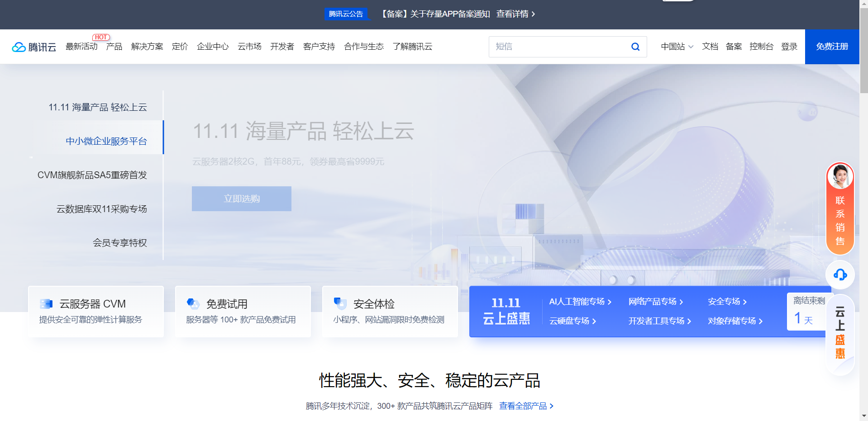Click heading 性能强大、安全、稳定的云产品
The image size is (868, 421).
click(x=429, y=380)
